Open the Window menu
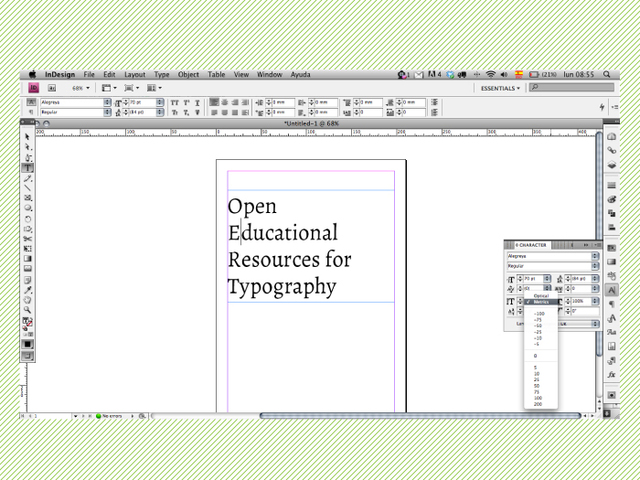 point(269,74)
